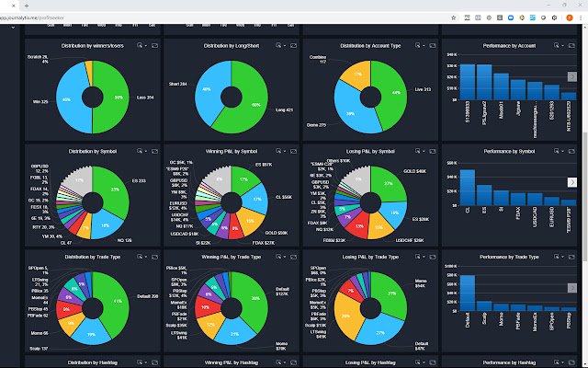
Task: Click the 'Scratch 29, 4%' pie label
Action: 38,59
